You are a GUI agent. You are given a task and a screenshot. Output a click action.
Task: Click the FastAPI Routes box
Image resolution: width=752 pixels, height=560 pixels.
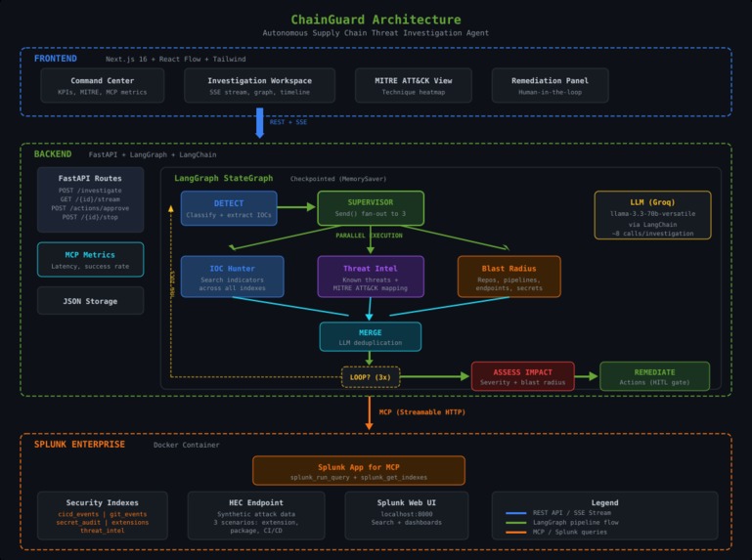[x=90, y=199]
